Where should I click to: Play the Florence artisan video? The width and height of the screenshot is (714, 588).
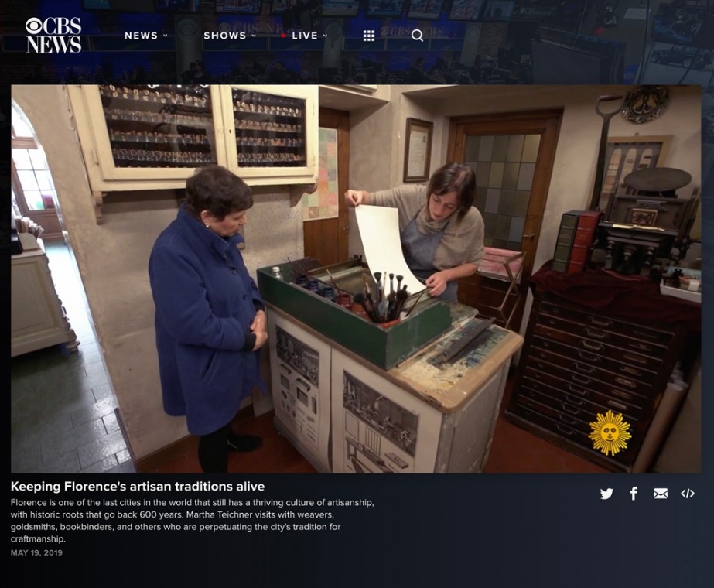[x=356, y=279]
